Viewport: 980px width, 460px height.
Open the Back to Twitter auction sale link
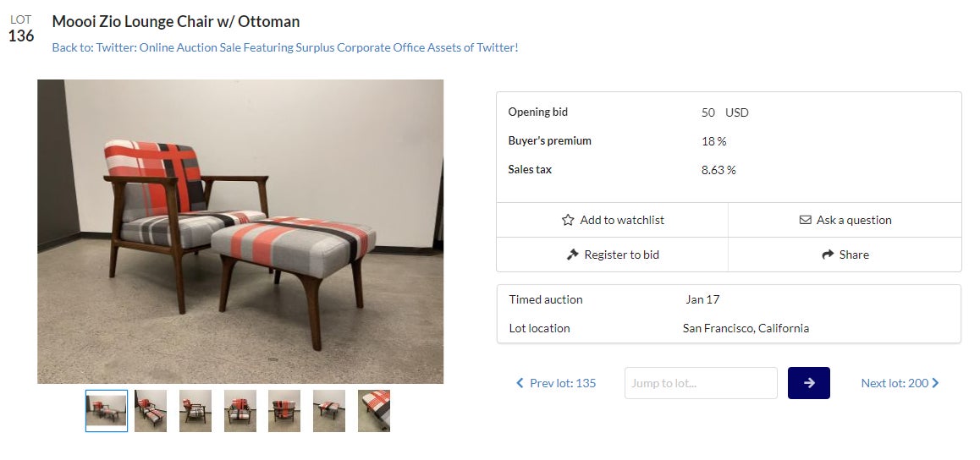coord(284,47)
